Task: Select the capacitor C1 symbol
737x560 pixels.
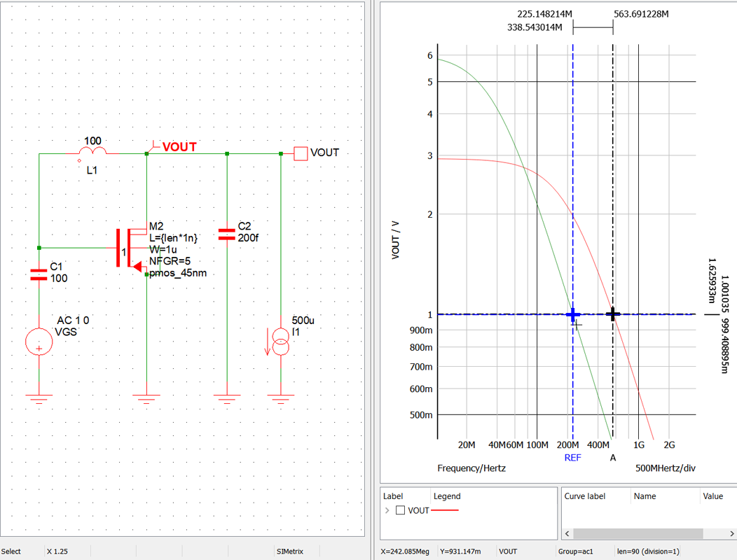Action: (39, 274)
